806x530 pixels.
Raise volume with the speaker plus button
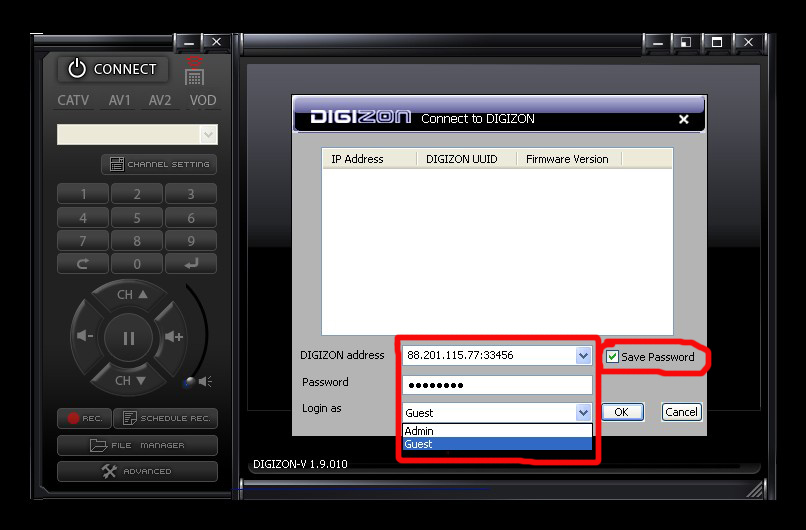pos(174,337)
